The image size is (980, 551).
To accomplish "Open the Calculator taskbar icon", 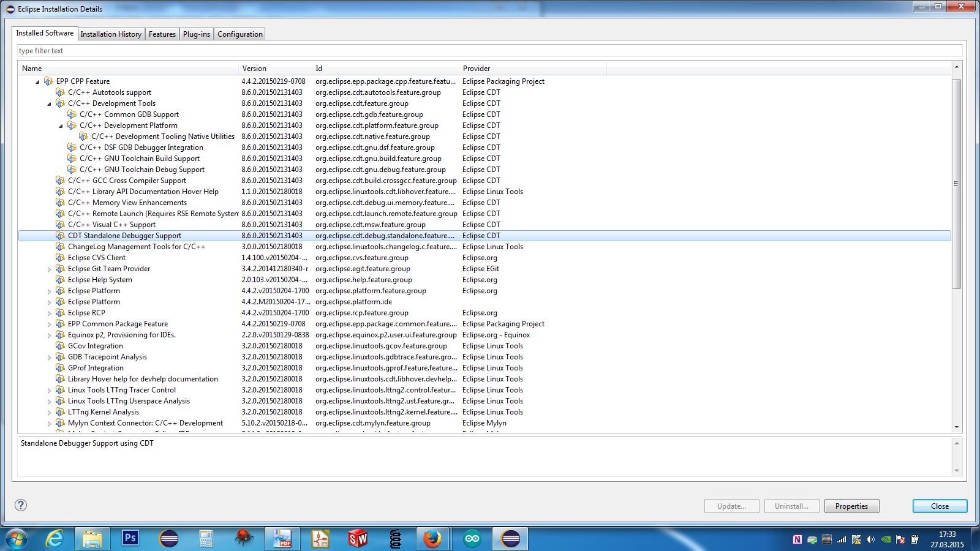I will click(206, 539).
